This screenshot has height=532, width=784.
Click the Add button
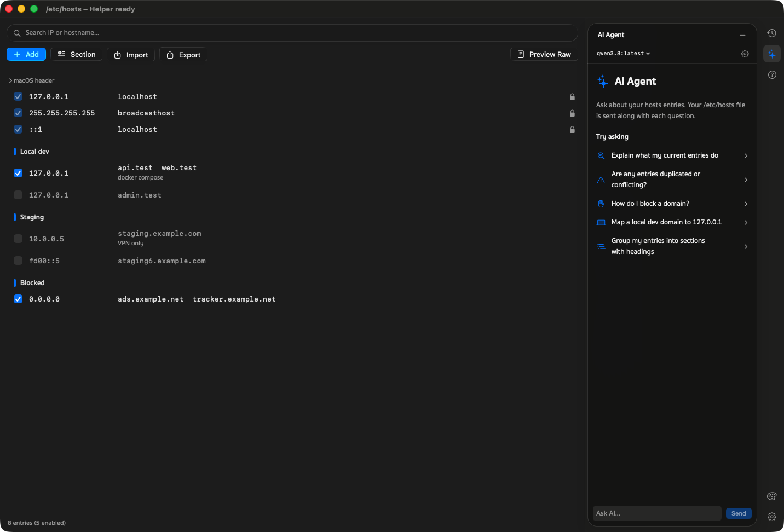tap(26, 55)
